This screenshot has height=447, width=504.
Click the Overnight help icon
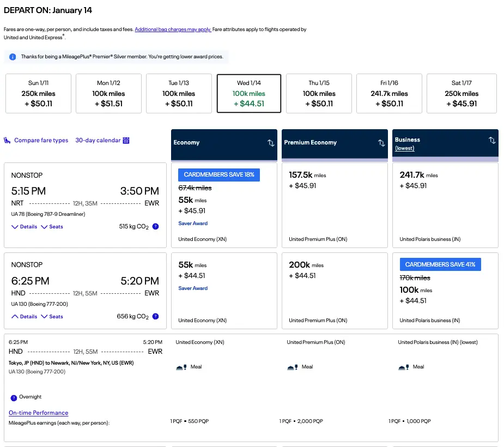14,398
